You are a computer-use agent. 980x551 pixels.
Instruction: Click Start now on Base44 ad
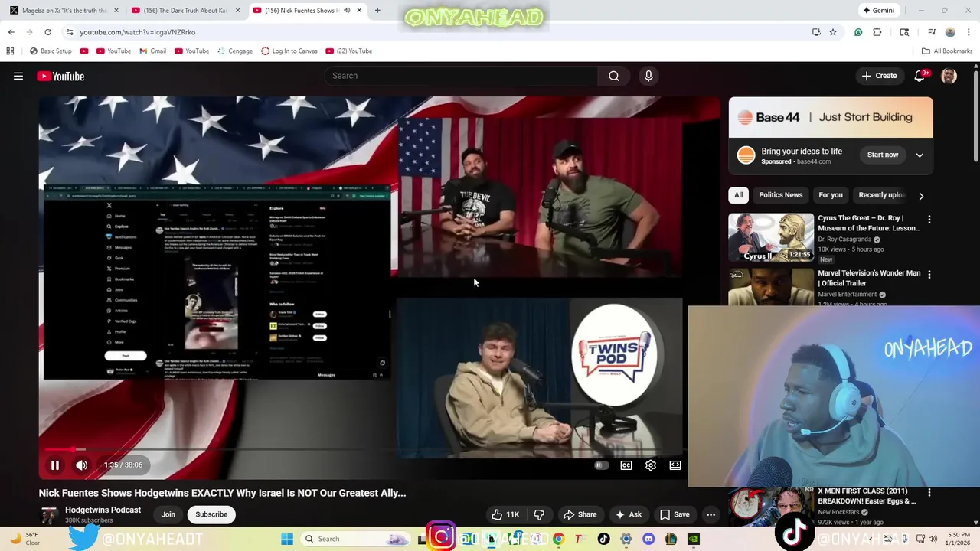click(883, 155)
